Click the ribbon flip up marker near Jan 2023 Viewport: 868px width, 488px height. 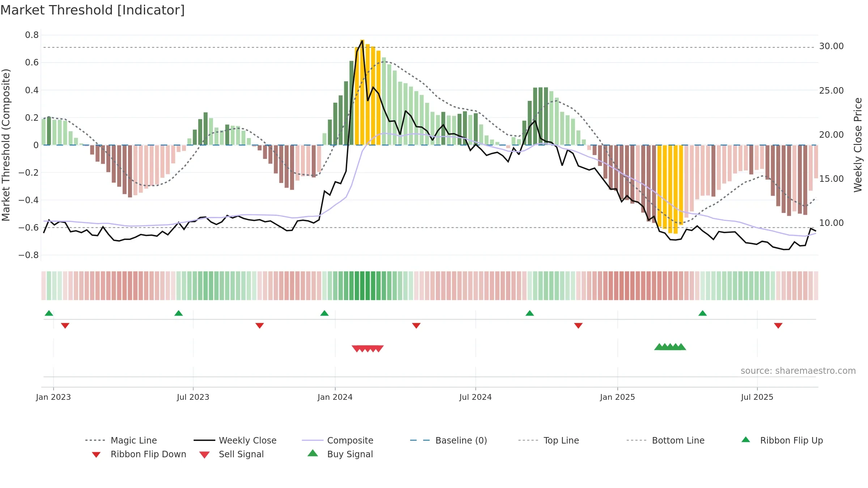click(x=49, y=313)
